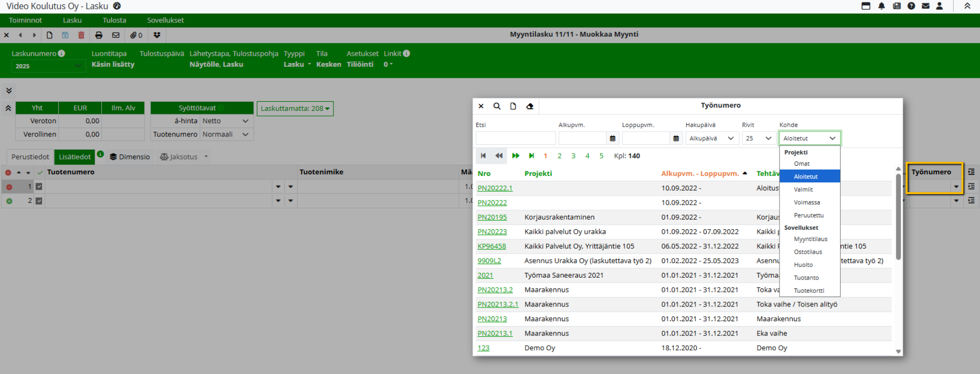Click the email envelope toolbar icon

pos(116,35)
